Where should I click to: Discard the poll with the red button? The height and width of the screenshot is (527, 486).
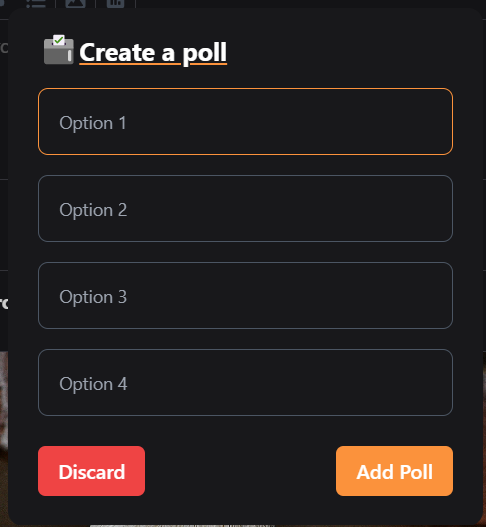click(x=91, y=471)
